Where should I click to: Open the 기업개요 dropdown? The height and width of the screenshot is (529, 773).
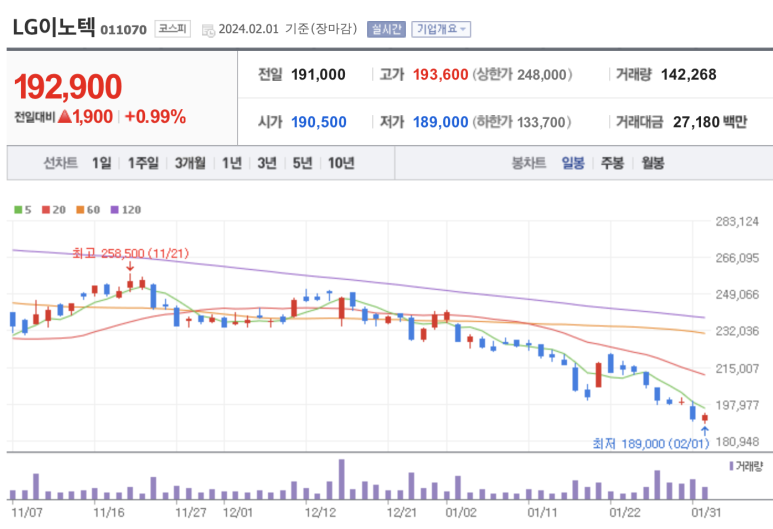[x=441, y=29]
